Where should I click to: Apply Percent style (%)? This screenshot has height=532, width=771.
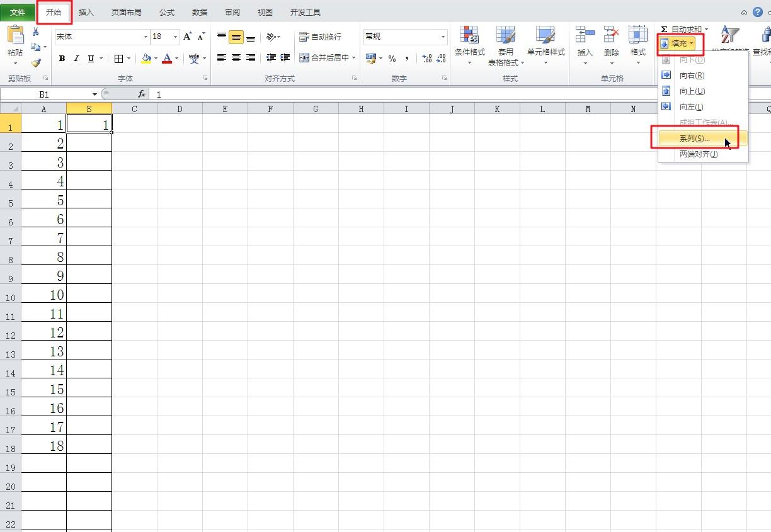(x=392, y=59)
